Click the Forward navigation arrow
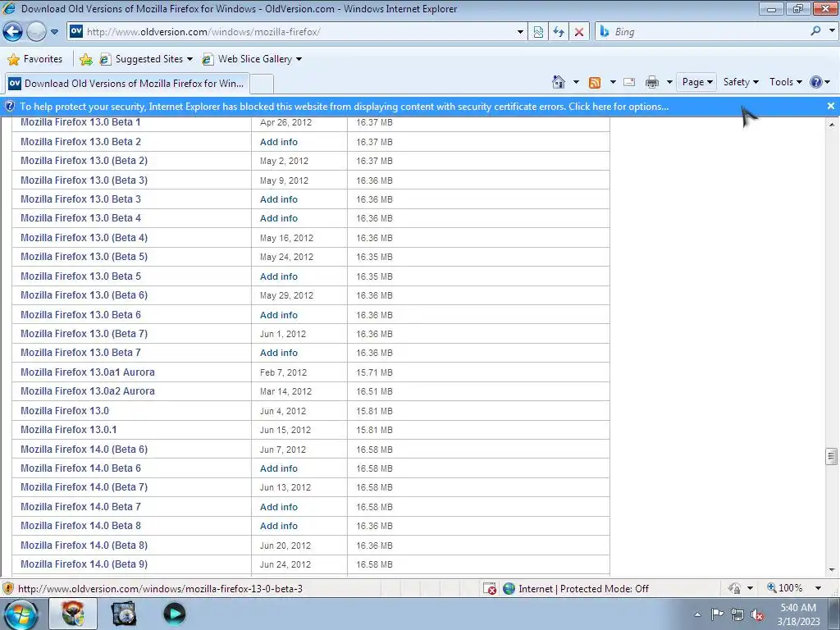840x630 pixels. click(36, 32)
